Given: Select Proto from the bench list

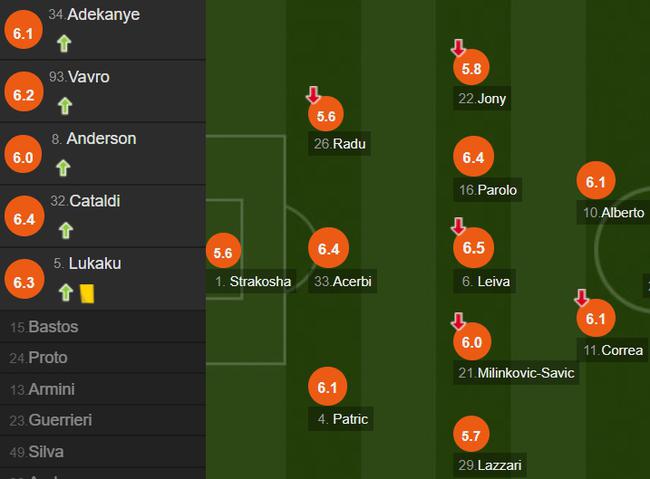Looking at the screenshot, I should (x=103, y=357).
